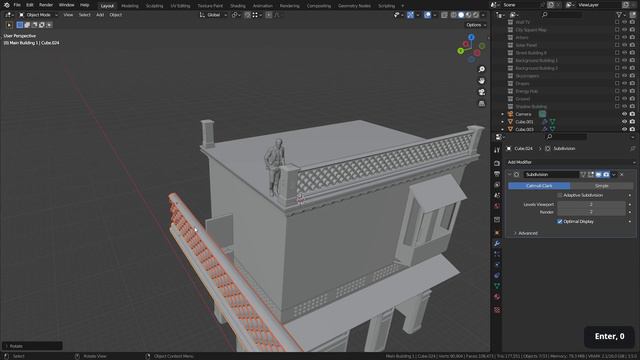Open Global transform orientation dropdown
Viewport: 640px width, 360px height.
pyautogui.click(x=213, y=15)
